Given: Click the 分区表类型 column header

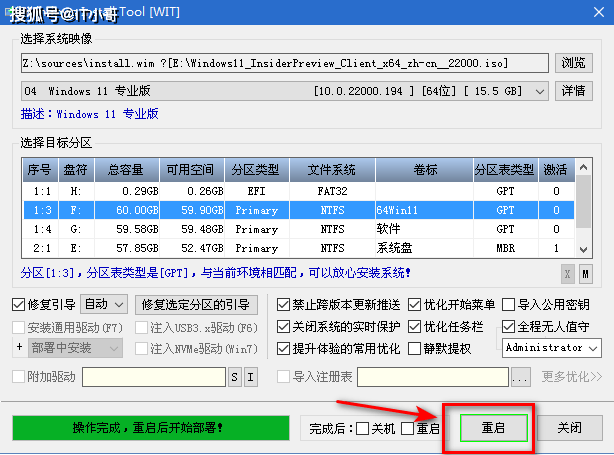Looking at the screenshot, I should coord(506,170).
